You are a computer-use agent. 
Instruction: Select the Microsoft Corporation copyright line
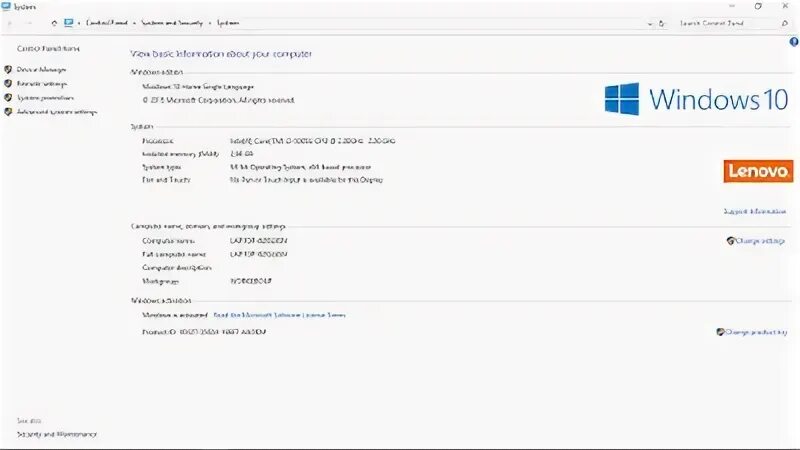(218, 100)
